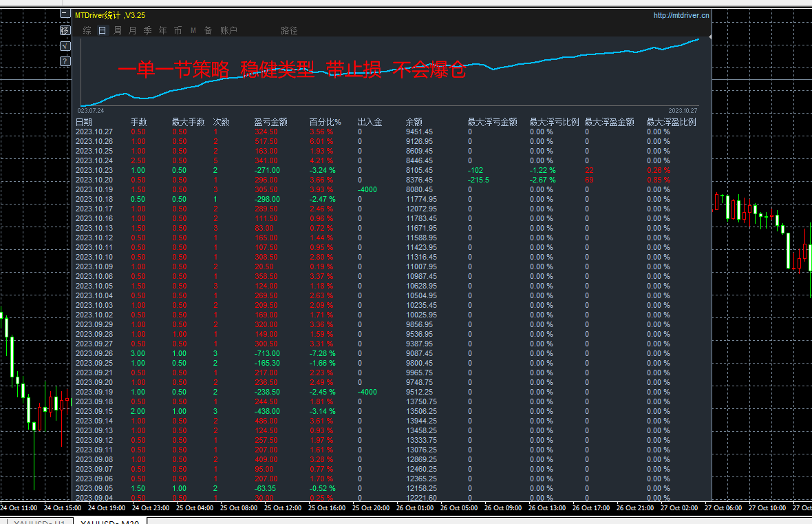Click the 百分比% column header
Viewport: 812px width, 524px height.
tap(325, 123)
